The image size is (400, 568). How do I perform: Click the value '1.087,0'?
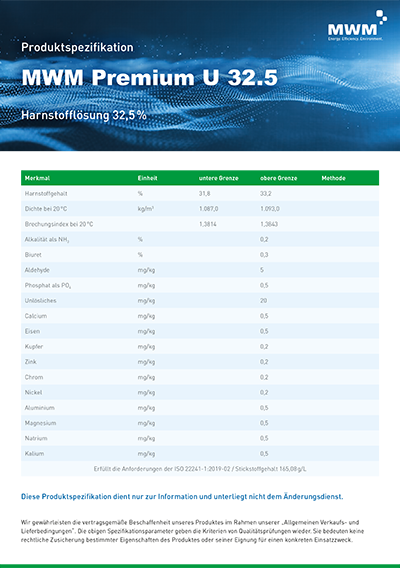coord(209,209)
